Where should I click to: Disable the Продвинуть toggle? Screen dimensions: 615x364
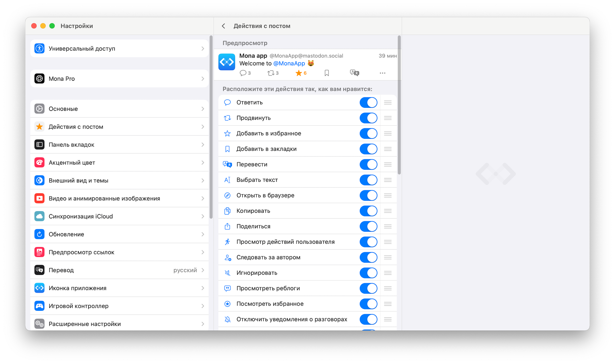[368, 118]
